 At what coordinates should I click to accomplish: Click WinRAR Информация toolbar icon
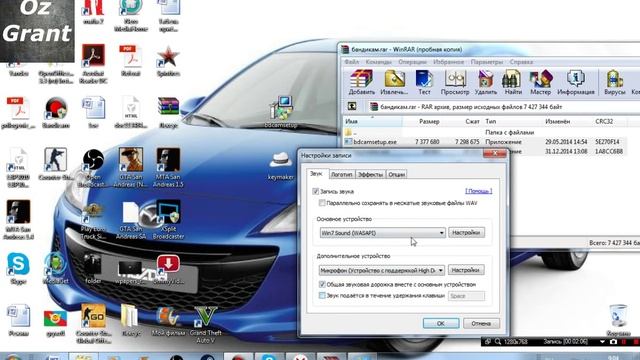point(576,82)
